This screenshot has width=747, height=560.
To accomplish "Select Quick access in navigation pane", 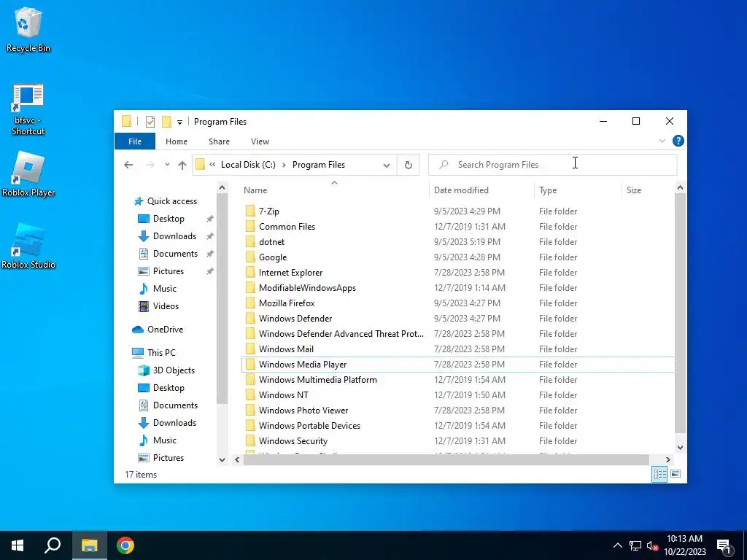I will coord(166,201).
